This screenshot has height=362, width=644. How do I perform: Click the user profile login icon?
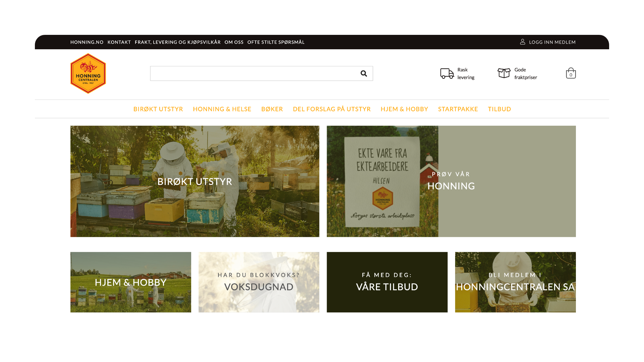tap(523, 42)
